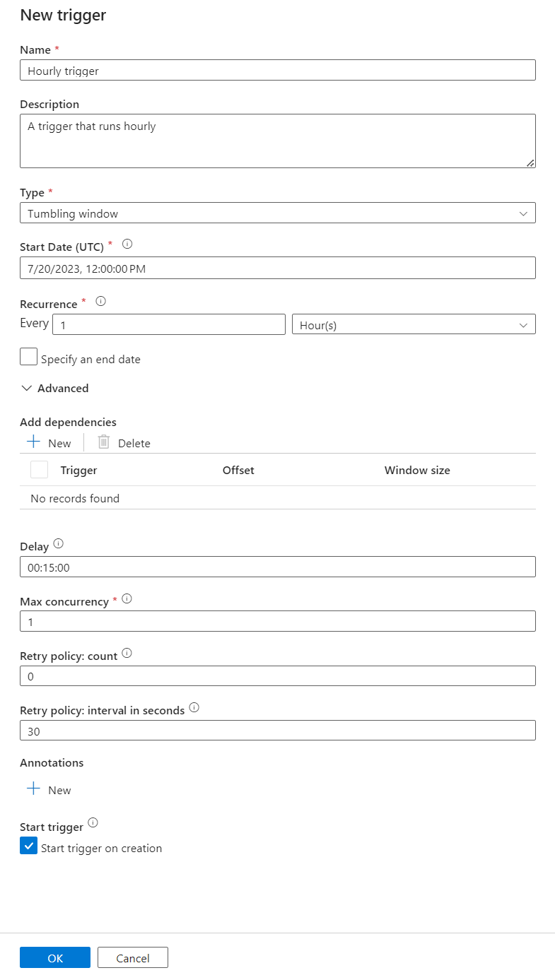Click Retry policy count info icon
This screenshot has width=555, height=980.
click(x=127, y=654)
